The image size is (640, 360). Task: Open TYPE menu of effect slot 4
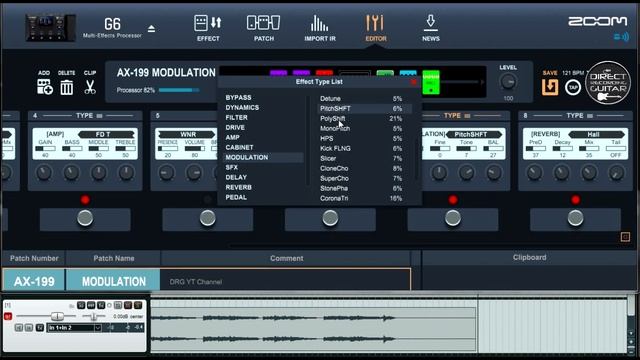click(x=89, y=116)
